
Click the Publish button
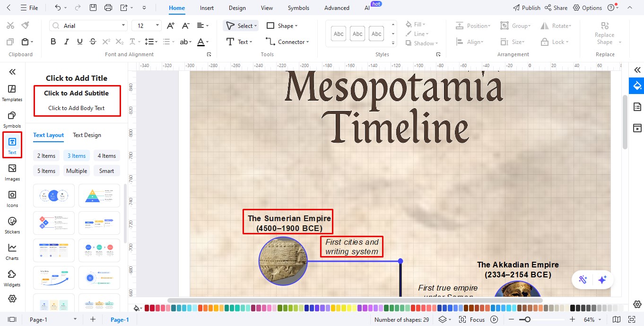point(526,8)
